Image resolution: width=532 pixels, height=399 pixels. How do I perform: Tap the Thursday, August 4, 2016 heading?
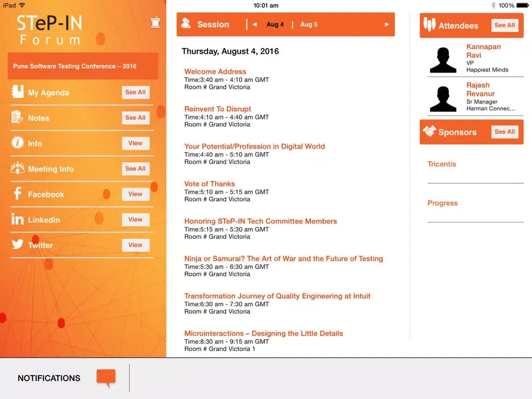(230, 51)
